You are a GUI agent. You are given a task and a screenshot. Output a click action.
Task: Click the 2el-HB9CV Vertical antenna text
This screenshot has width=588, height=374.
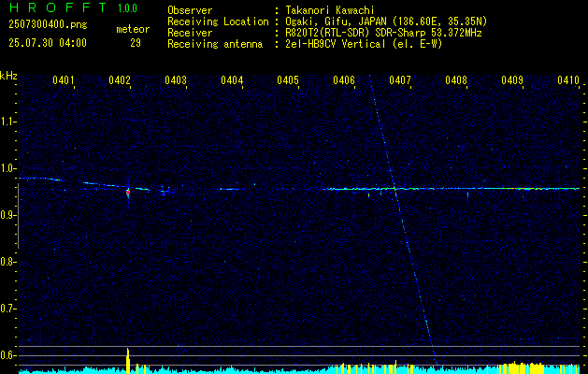pyautogui.click(x=365, y=44)
